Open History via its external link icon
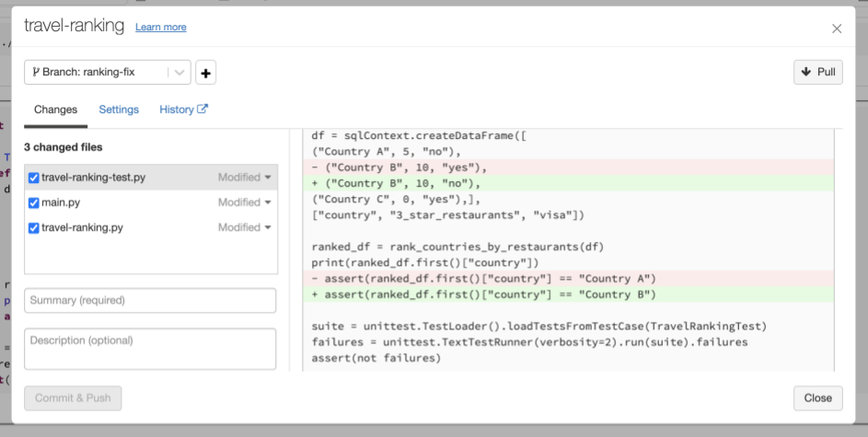The width and height of the screenshot is (868, 437). click(x=203, y=109)
